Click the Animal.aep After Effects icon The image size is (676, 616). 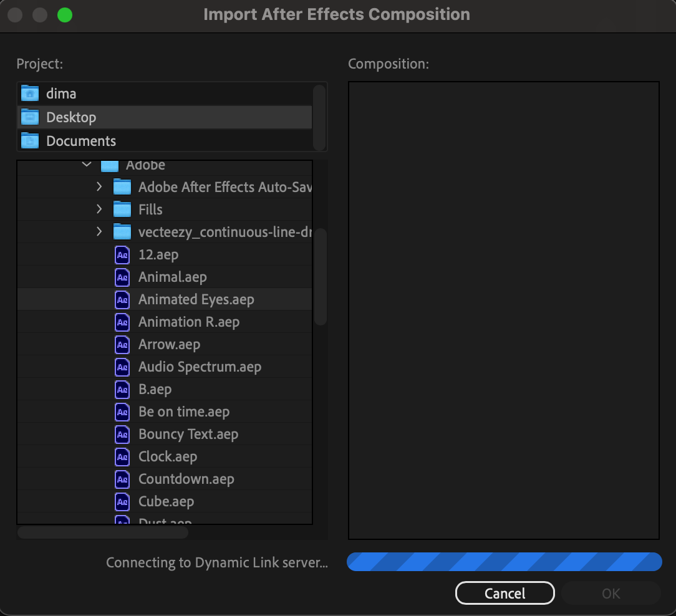point(122,277)
